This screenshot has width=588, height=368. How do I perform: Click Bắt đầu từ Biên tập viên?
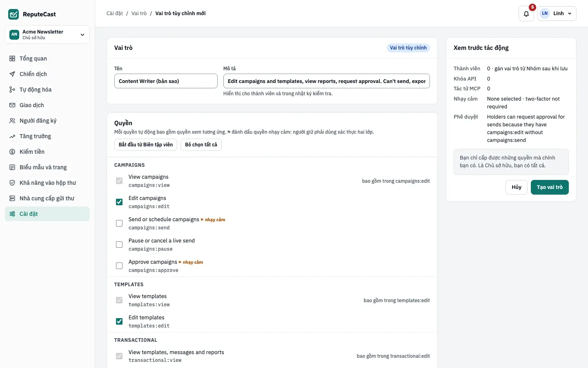coord(146,145)
